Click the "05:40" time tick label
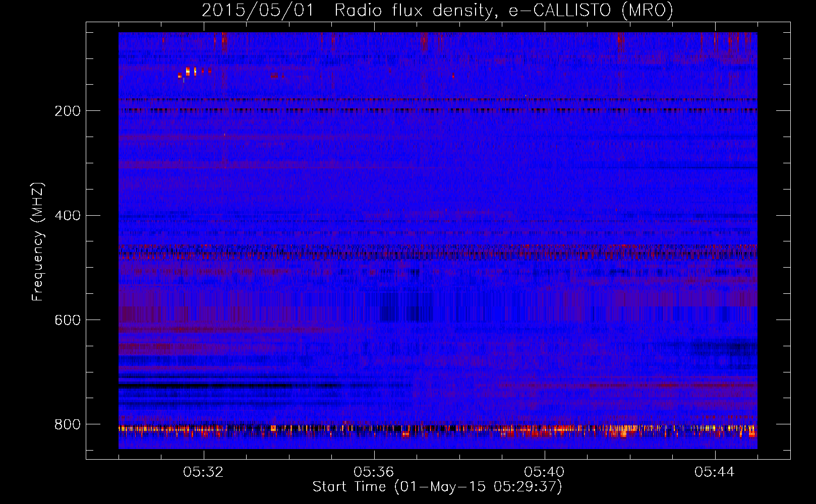816x504 pixels. click(544, 472)
